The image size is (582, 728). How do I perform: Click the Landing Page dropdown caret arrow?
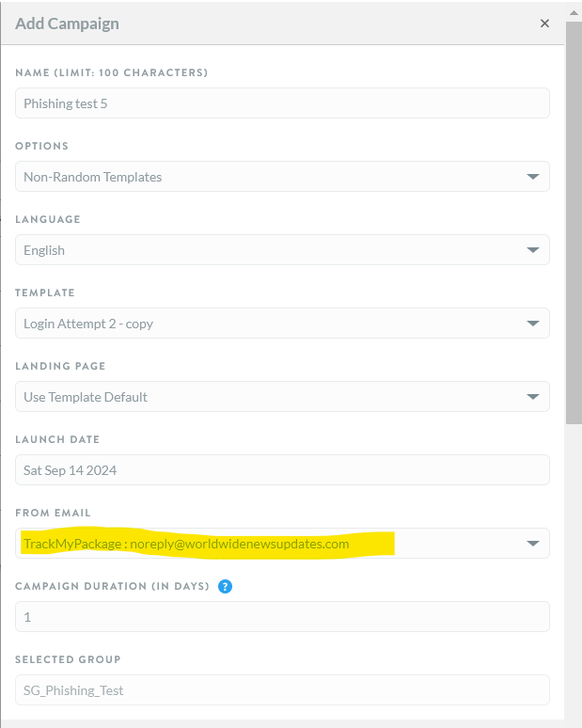coord(533,397)
